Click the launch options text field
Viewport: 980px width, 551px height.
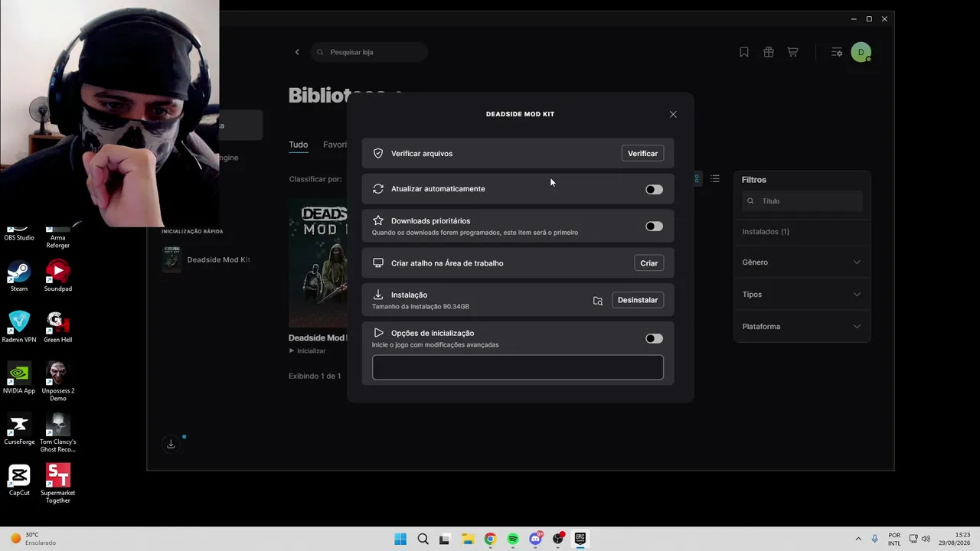518,367
